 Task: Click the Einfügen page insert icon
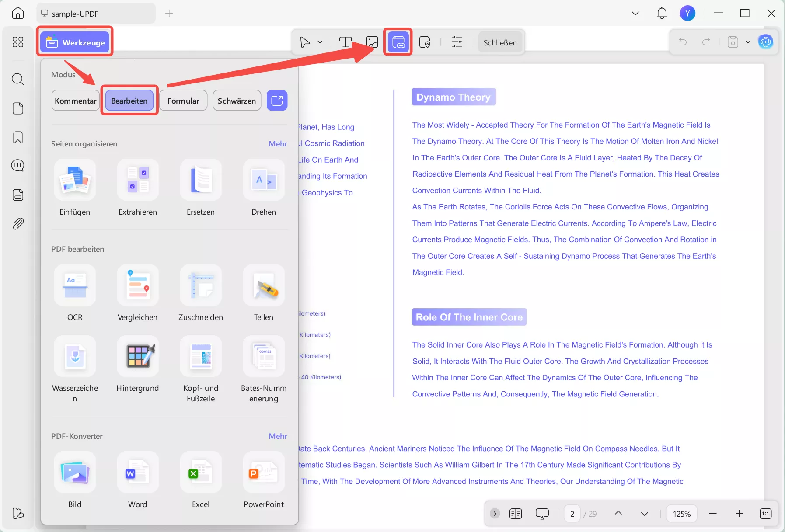75,180
